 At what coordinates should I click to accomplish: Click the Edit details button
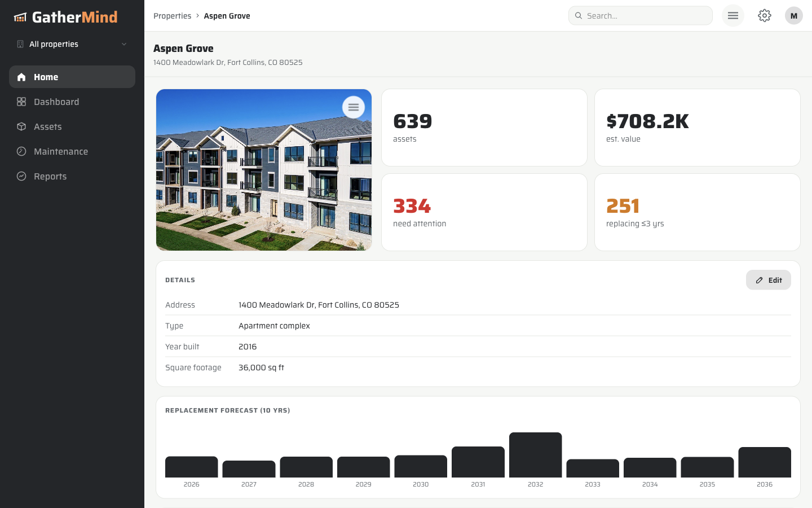(x=769, y=280)
